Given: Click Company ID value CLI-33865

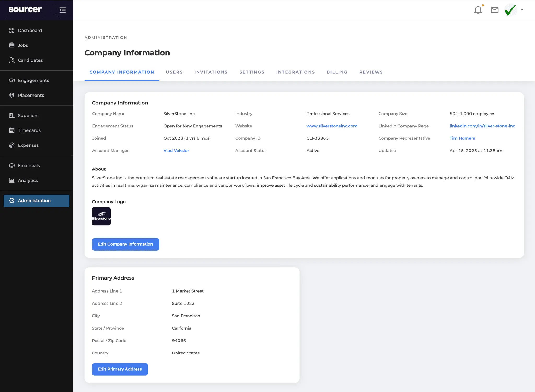Looking at the screenshot, I should [x=317, y=138].
